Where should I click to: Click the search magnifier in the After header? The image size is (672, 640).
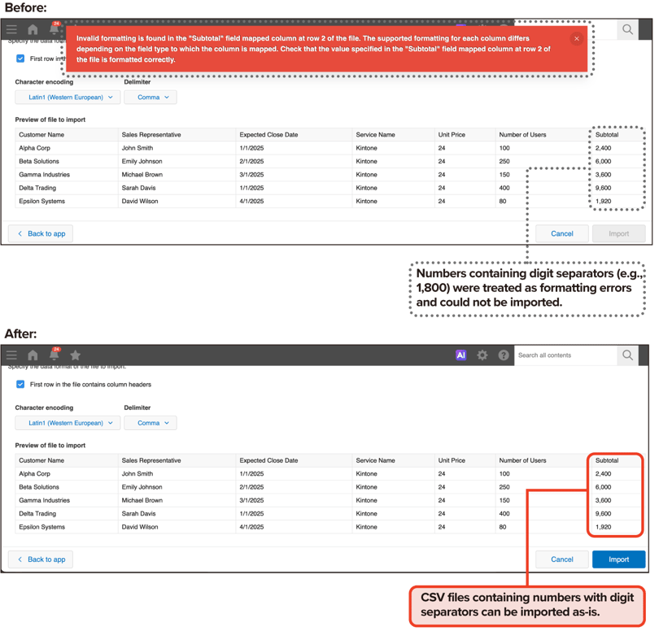pyautogui.click(x=627, y=355)
